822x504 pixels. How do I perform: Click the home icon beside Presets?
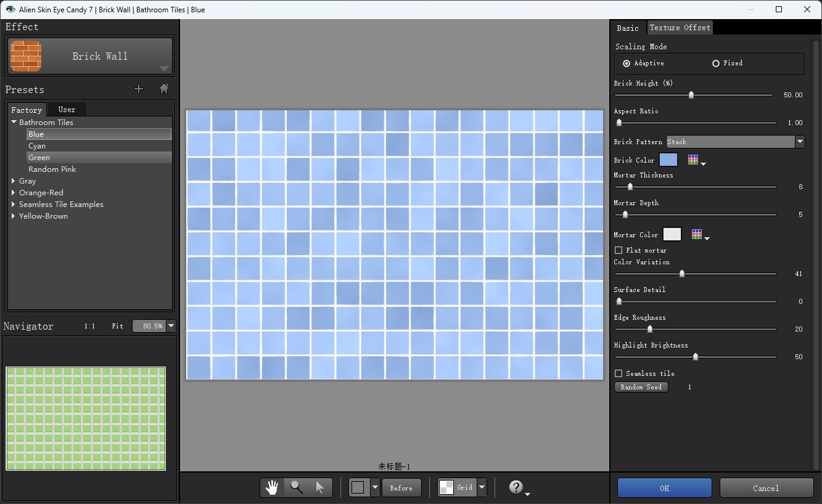[164, 89]
